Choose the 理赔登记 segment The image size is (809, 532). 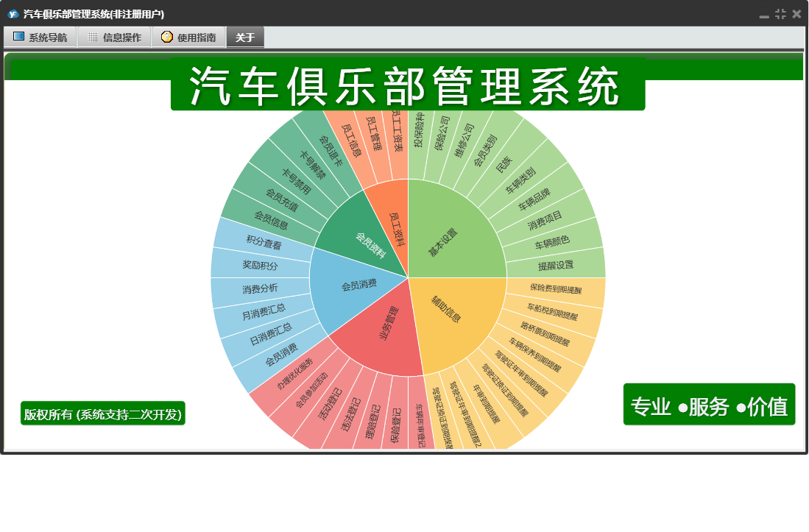[373, 421]
